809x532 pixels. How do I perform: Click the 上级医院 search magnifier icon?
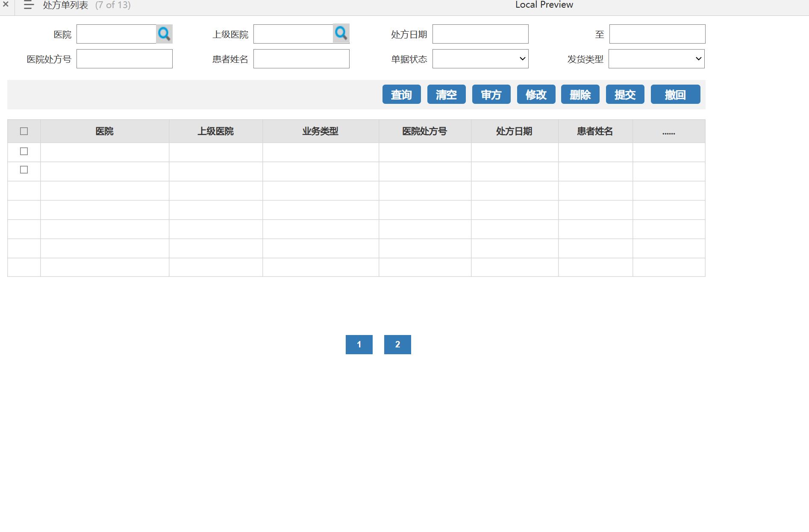[x=341, y=33]
